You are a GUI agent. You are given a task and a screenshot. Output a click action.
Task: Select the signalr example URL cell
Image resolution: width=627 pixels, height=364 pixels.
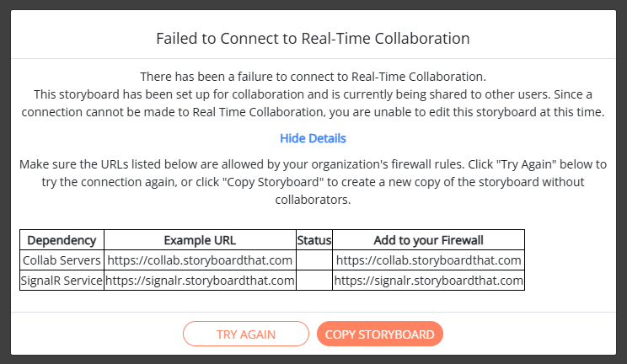pos(200,281)
